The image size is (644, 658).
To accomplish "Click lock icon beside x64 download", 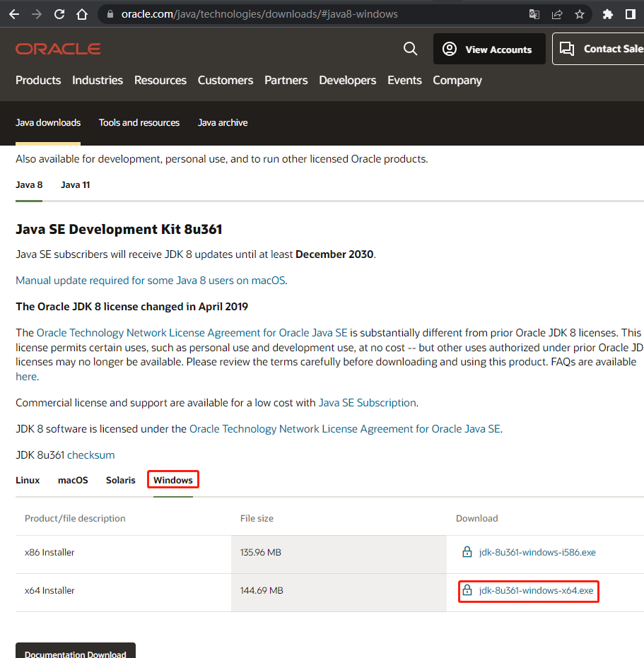I will pyautogui.click(x=467, y=590).
